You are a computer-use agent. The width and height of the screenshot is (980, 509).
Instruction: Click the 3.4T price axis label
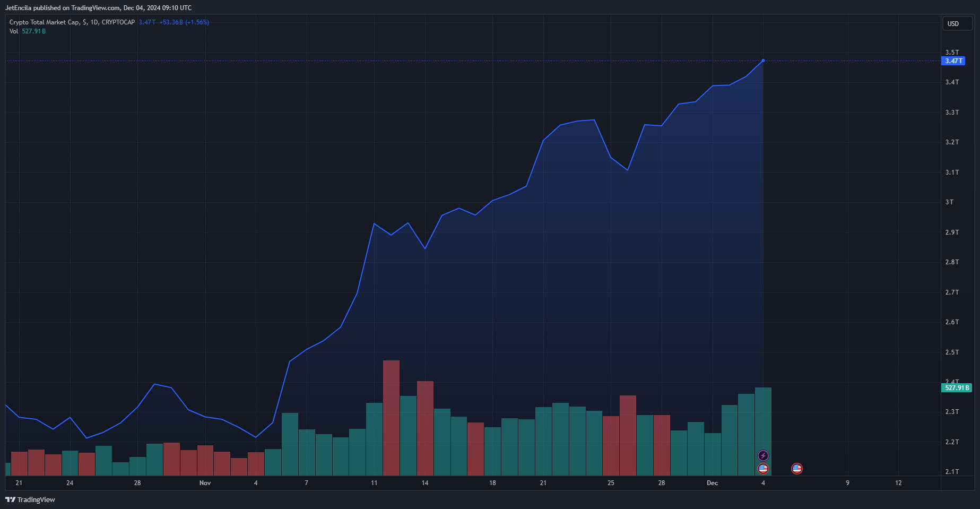tap(952, 82)
